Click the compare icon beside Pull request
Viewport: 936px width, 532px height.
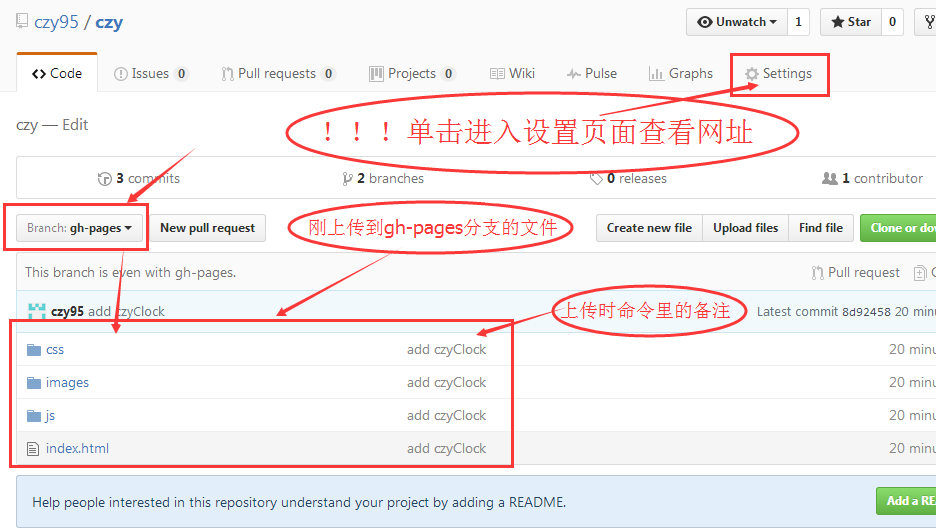(920, 273)
